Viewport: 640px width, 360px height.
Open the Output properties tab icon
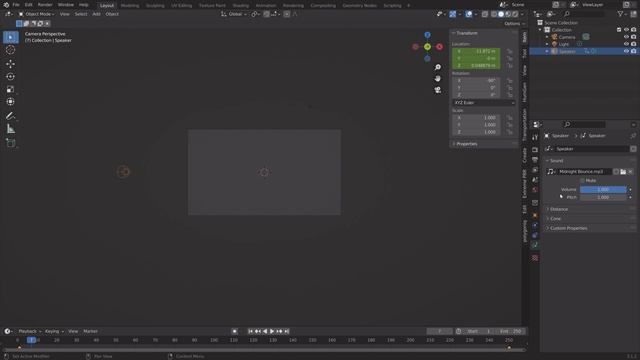[x=535, y=160]
